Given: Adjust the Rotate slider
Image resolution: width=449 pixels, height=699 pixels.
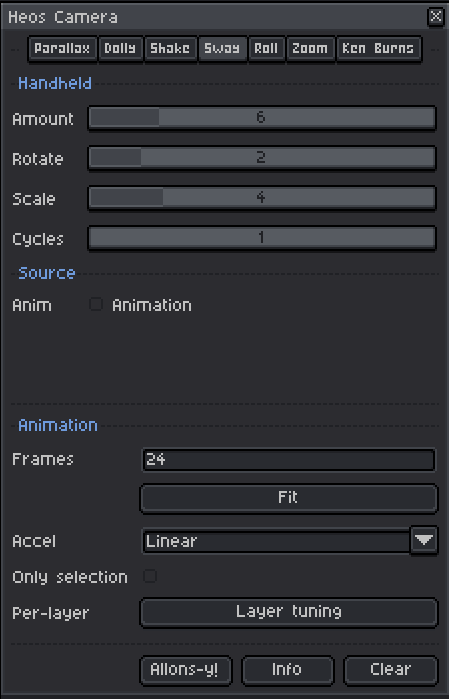Looking at the screenshot, I should click(x=262, y=158).
